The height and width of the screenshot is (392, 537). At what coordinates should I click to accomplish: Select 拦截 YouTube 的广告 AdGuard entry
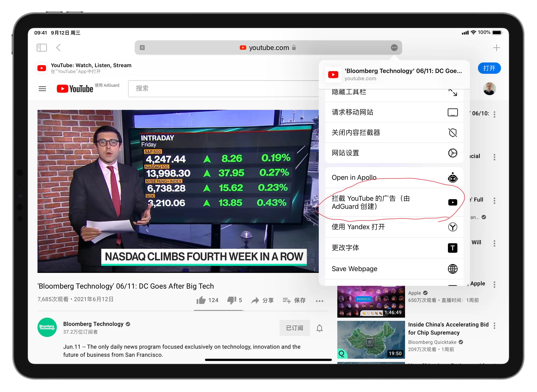(394, 202)
